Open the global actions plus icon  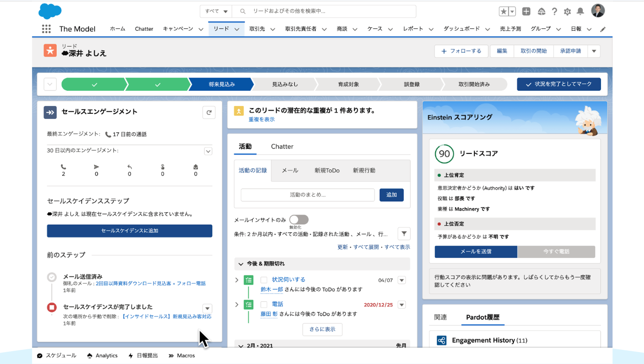[x=526, y=11]
